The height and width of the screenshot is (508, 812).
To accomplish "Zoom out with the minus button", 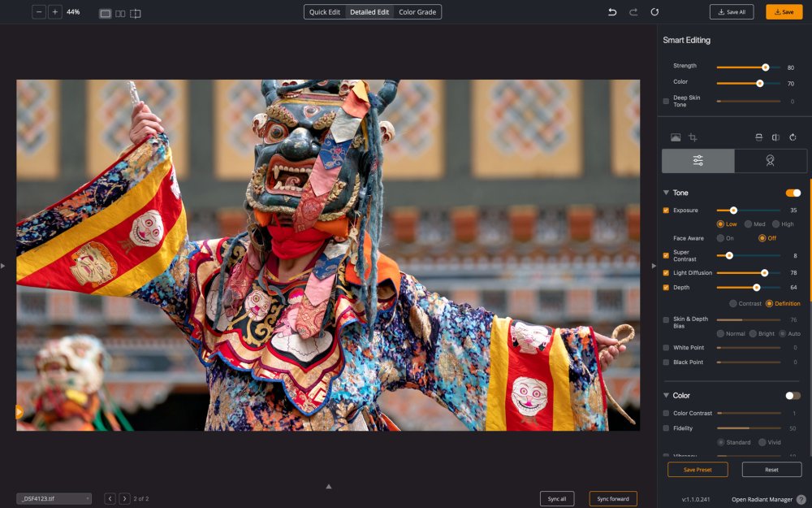I will [x=39, y=12].
